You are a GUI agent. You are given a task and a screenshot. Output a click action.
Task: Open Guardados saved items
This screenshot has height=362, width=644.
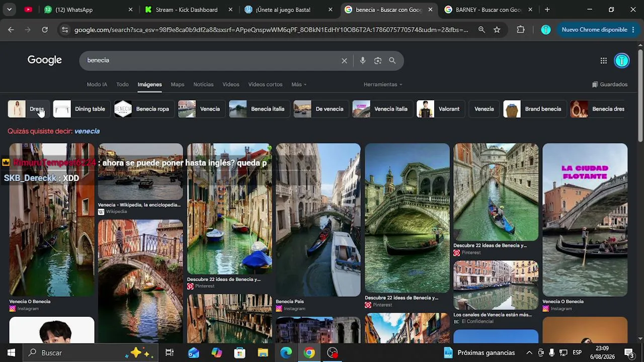(x=610, y=84)
